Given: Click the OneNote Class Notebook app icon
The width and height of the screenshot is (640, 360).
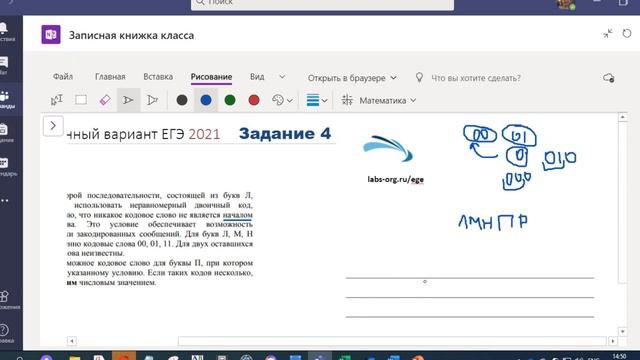Looking at the screenshot, I should [x=51, y=35].
